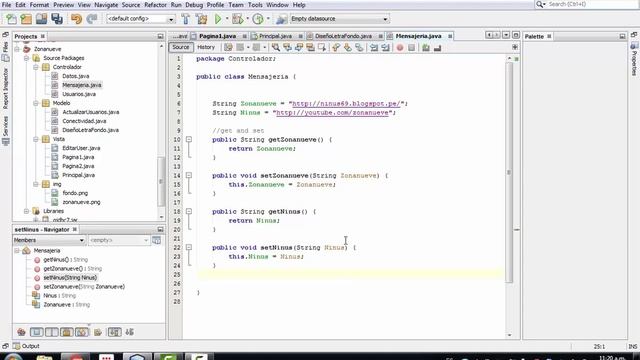Open the Debug menu
Viewport: 640px width, 360px height.
pos(194,5)
